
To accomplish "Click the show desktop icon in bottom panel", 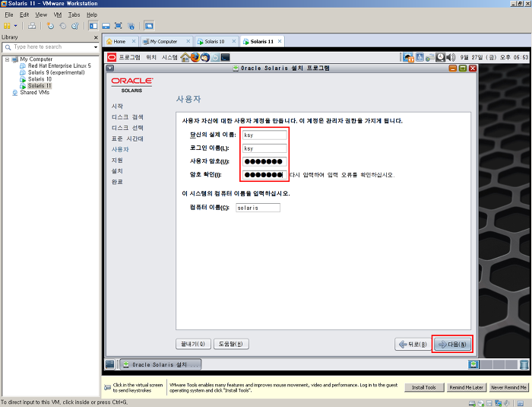I will click(x=110, y=364).
